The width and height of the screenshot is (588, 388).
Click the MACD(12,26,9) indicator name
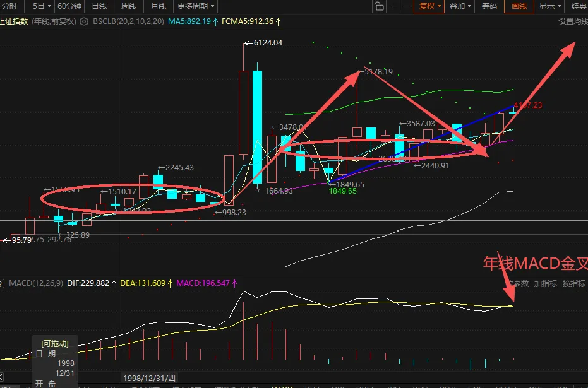36,283
